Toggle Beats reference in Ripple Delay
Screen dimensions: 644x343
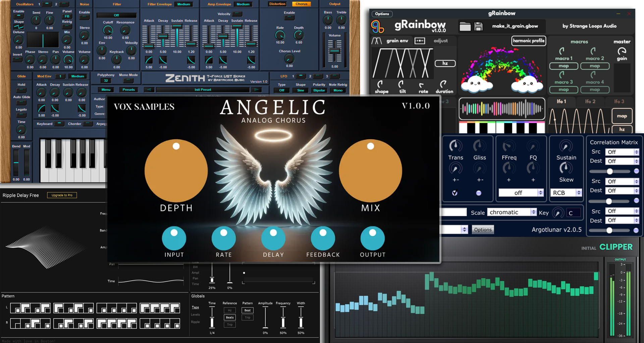point(230,318)
